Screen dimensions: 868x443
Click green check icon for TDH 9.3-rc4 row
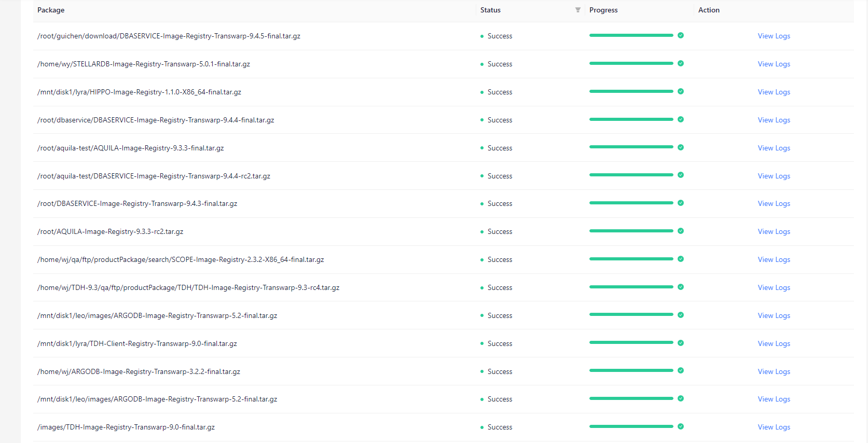[x=681, y=287]
